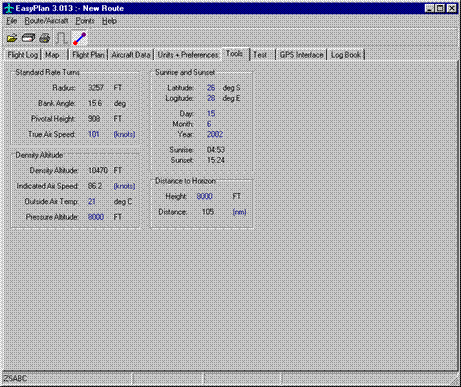Click the airplane icon in title bar

point(9,8)
